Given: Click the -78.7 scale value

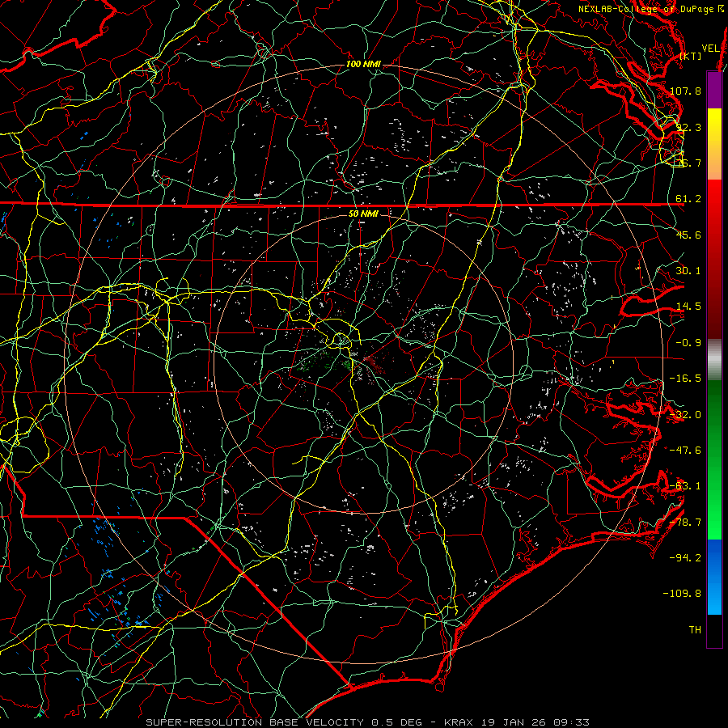Looking at the screenshot, I should click(686, 523).
